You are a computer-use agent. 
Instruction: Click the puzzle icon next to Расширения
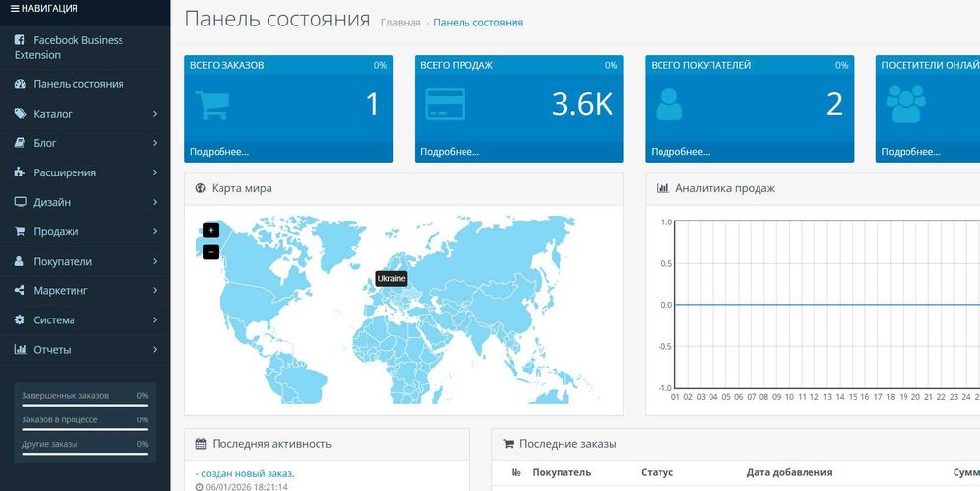point(20,172)
